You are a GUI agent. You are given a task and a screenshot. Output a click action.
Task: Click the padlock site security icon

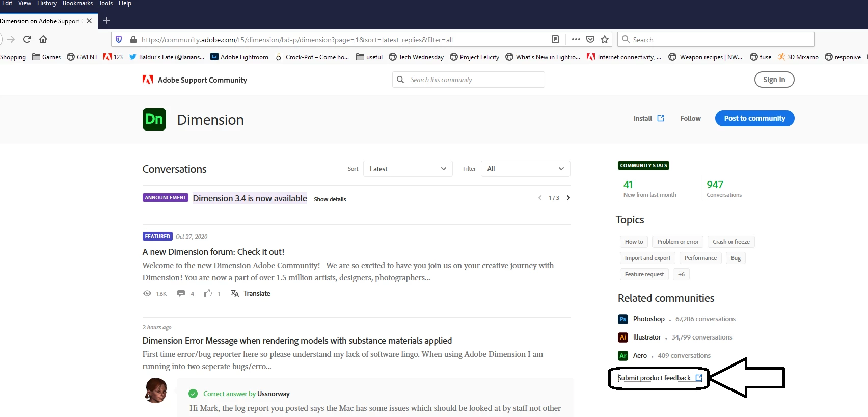[133, 39]
